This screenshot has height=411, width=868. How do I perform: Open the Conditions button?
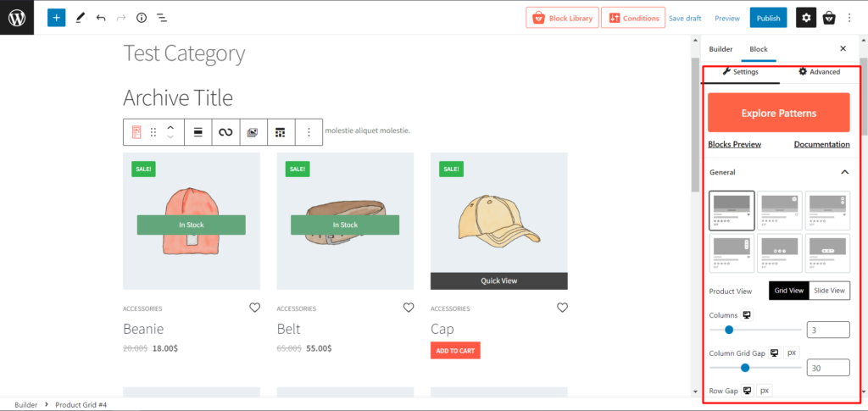pyautogui.click(x=632, y=19)
